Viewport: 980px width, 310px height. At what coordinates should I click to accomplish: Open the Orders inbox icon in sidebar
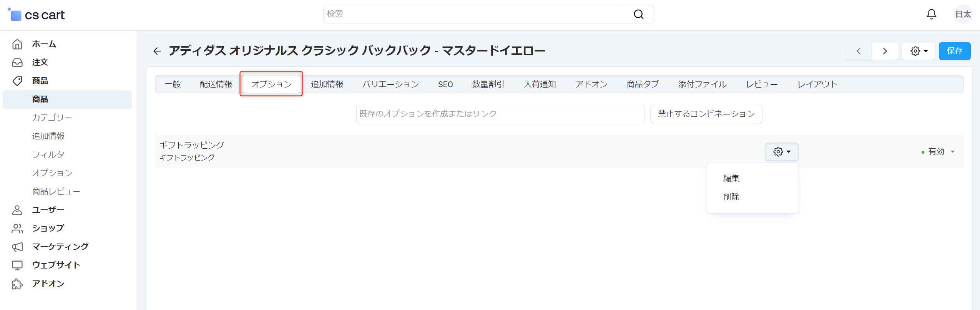point(17,63)
